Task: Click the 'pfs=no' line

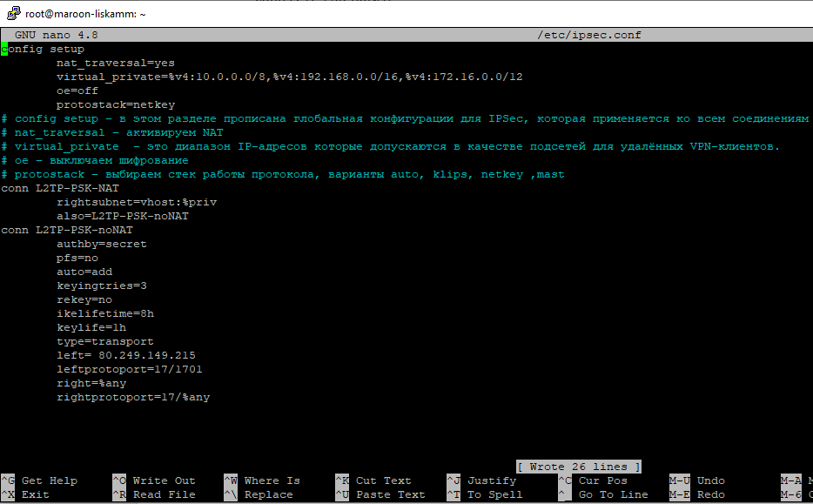Action: pyautogui.click(x=77, y=259)
